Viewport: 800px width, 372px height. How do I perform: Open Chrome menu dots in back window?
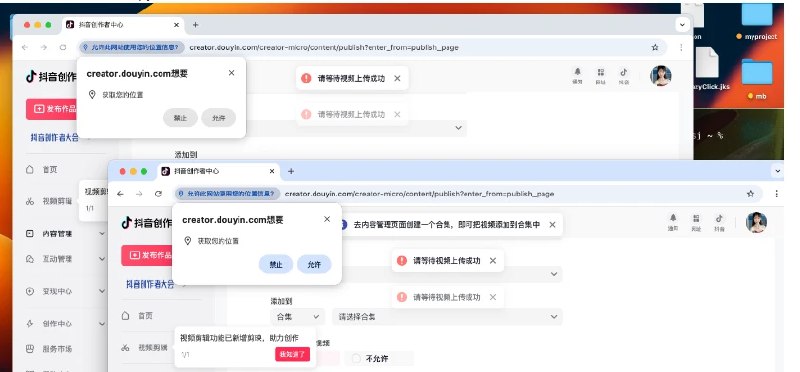pyautogui.click(x=681, y=47)
